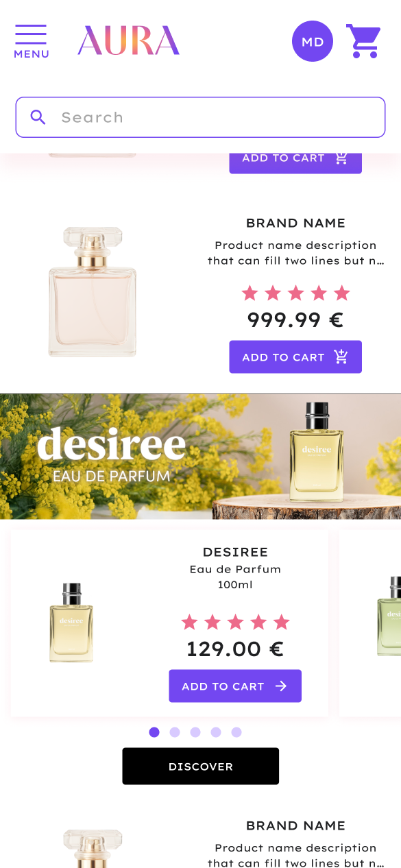The image size is (401, 868).
Task: Open the green perfume card in the carousel
Action: point(370,623)
